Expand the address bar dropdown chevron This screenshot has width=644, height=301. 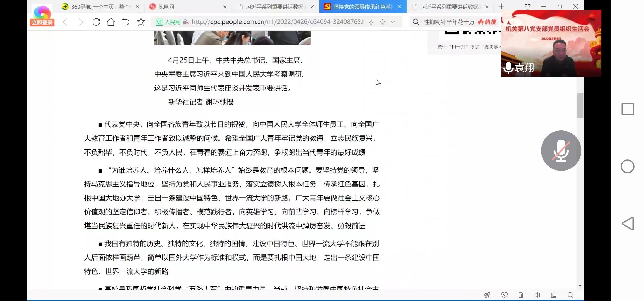393,22
